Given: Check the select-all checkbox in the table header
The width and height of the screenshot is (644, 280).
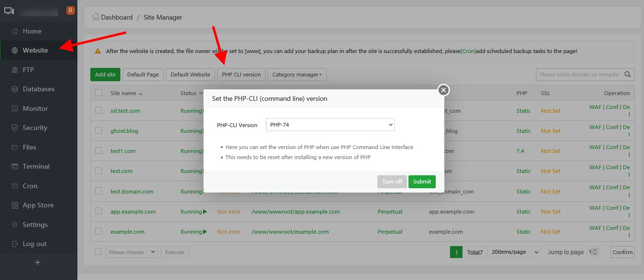Looking at the screenshot, I should point(98,94).
